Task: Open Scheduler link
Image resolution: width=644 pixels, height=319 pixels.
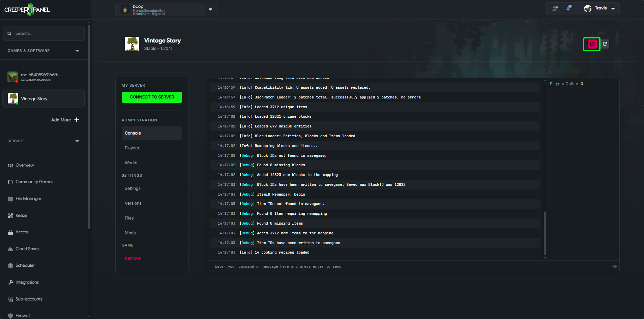Action: click(x=25, y=265)
